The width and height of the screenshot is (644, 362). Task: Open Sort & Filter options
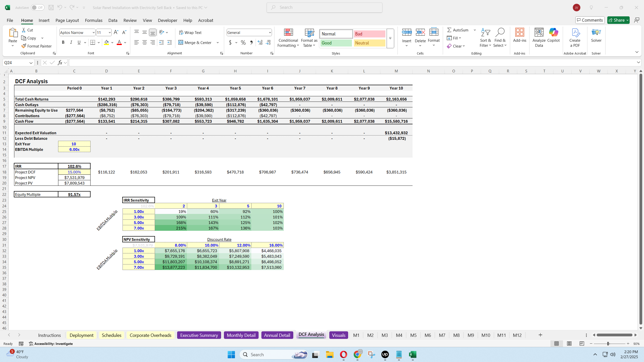coord(485,38)
